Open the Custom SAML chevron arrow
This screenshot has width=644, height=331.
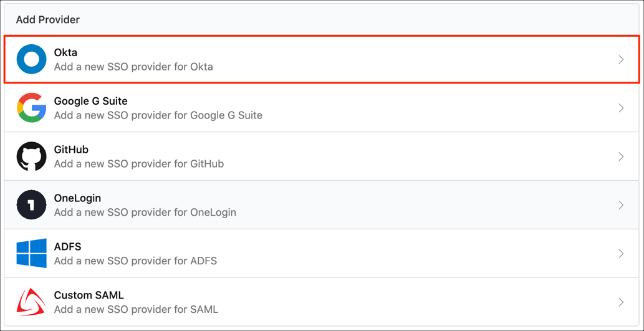click(621, 302)
